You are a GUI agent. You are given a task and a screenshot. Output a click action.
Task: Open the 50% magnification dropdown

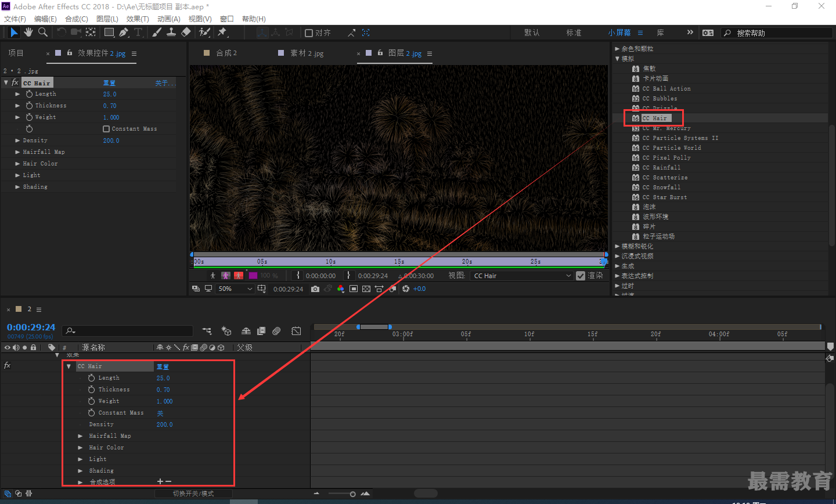click(235, 289)
